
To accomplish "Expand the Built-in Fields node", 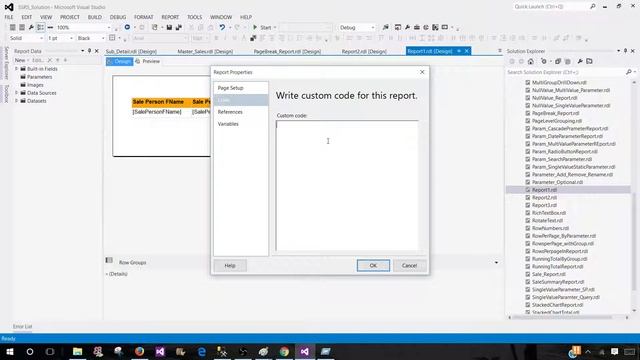I will pos(17,69).
